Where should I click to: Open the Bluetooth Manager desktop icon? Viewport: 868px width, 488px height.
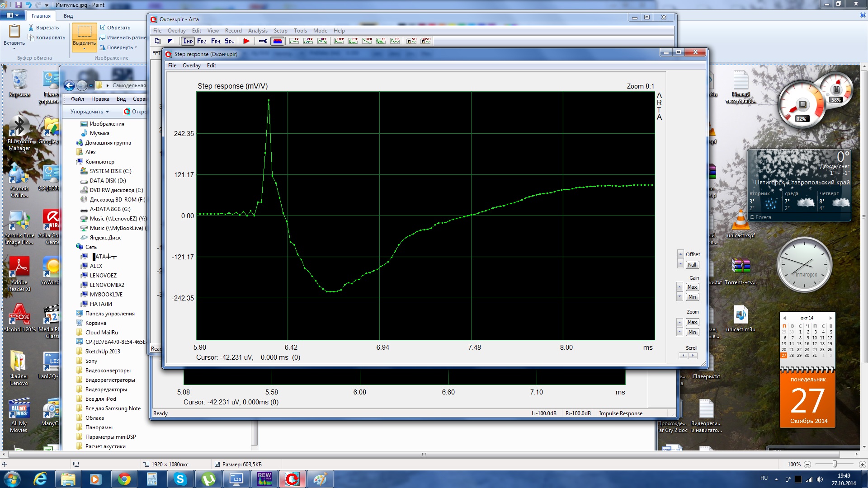[x=19, y=133]
